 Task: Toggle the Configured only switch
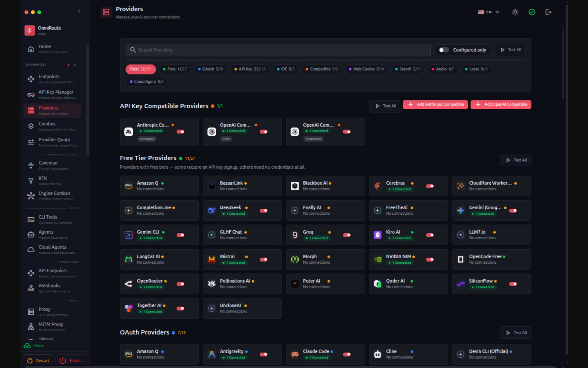click(x=444, y=50)
